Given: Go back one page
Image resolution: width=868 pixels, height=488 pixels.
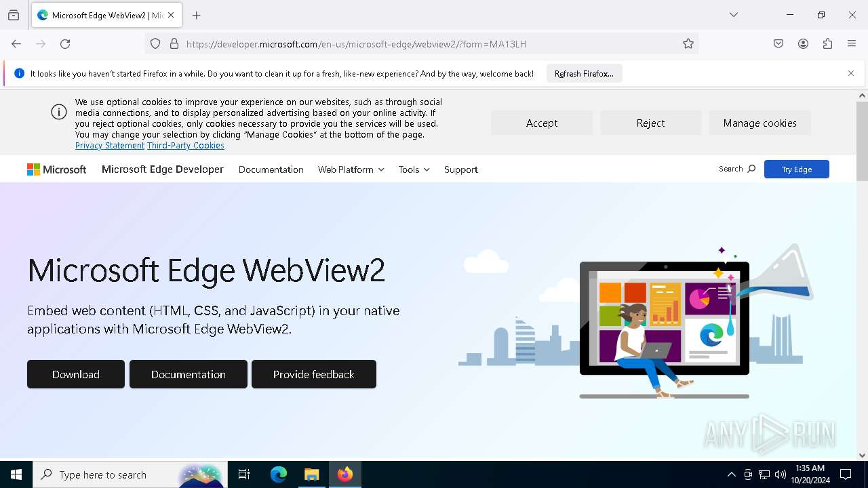Looking at the screenshot, I should 16,44.
